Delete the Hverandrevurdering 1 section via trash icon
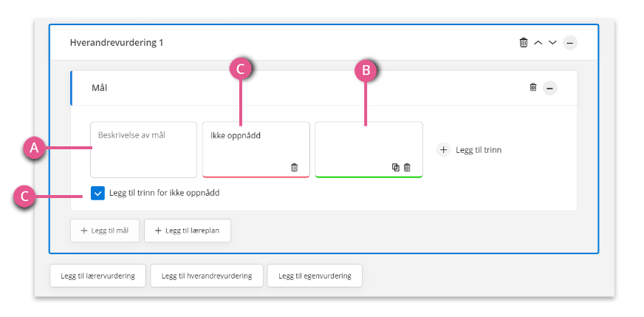 pos(523,42)
